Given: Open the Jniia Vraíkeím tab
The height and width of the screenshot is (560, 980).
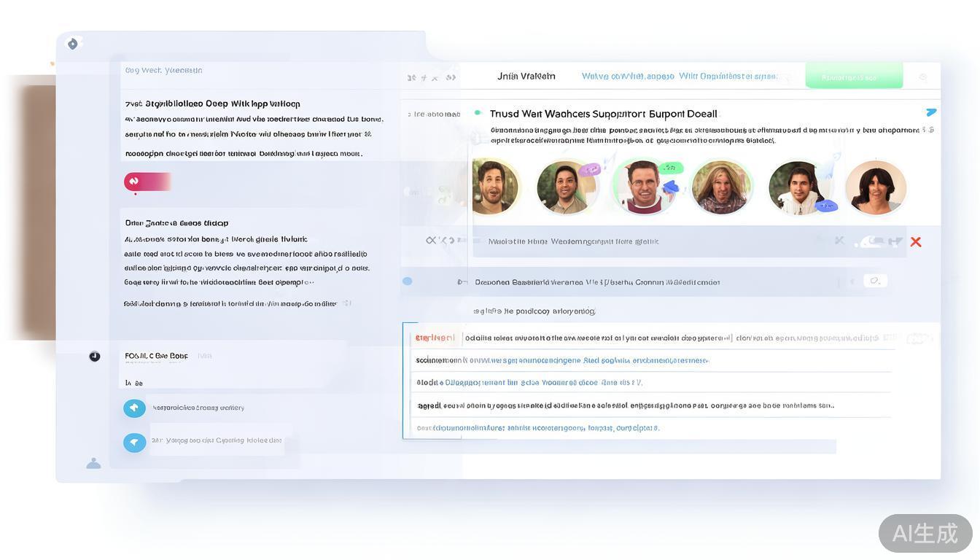Looking at the screenshot, I should pyautogui.click(x=526, y=77).
